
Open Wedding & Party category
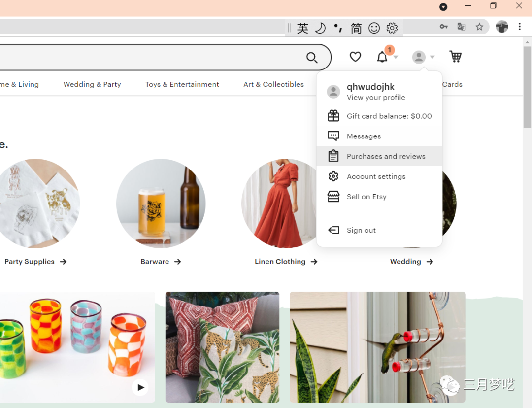pyautogui.click(x=92, y=84)
